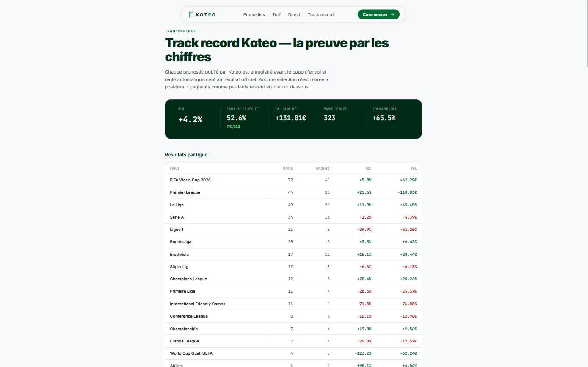Click the 323 settled bets value
The height and width of the screenshot is (367, 588).
(329, 118)
